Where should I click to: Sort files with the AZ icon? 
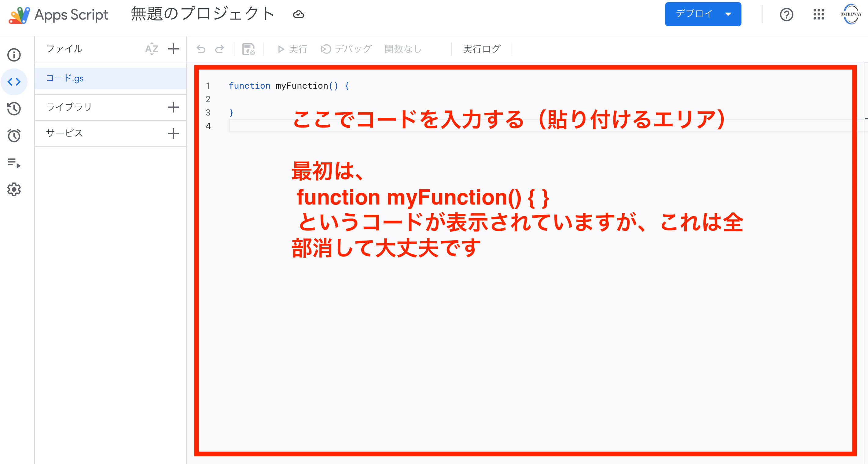152,49
